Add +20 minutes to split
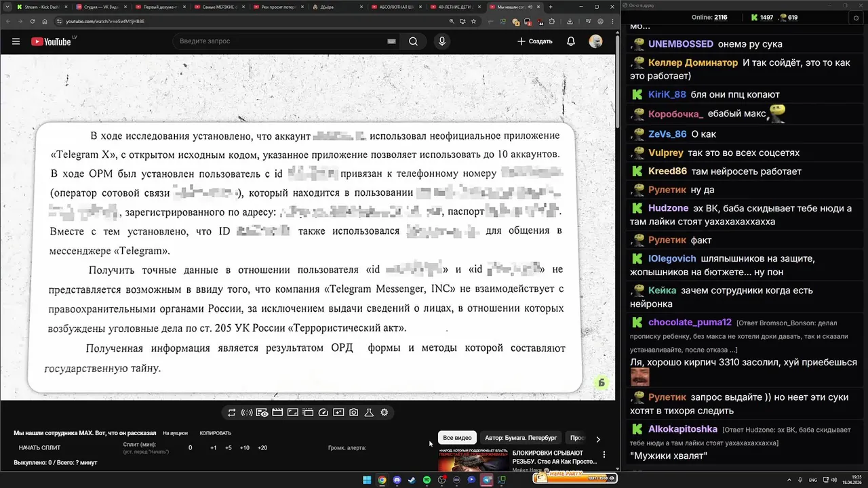 click(x=262, y=448)
